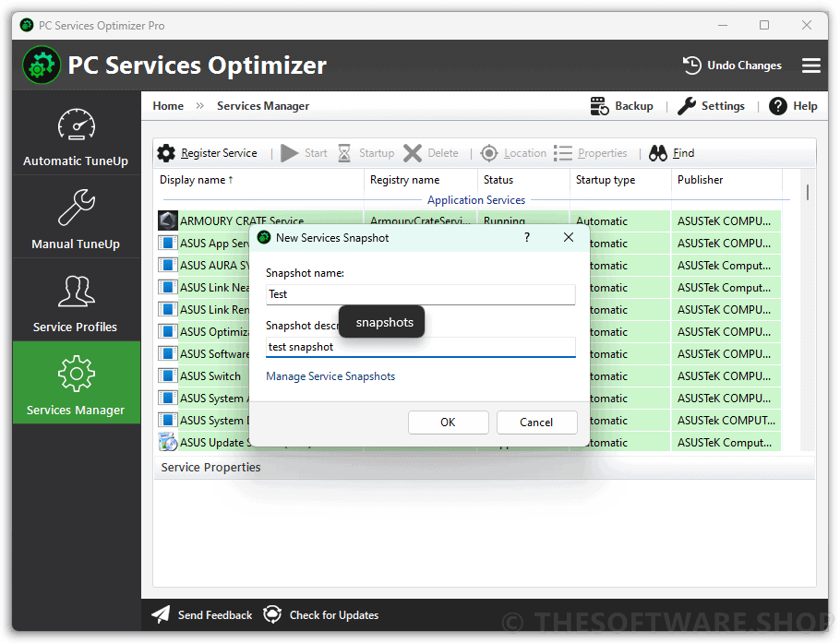
Task: Click the dialog help question mark
Action: 526,237
